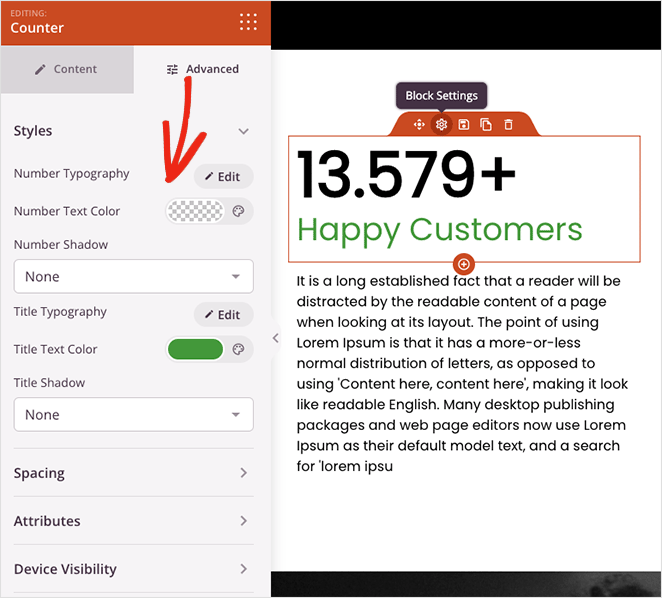Open palette for Number Text Color
Viewport: 662px width, 598px height.
239,211
